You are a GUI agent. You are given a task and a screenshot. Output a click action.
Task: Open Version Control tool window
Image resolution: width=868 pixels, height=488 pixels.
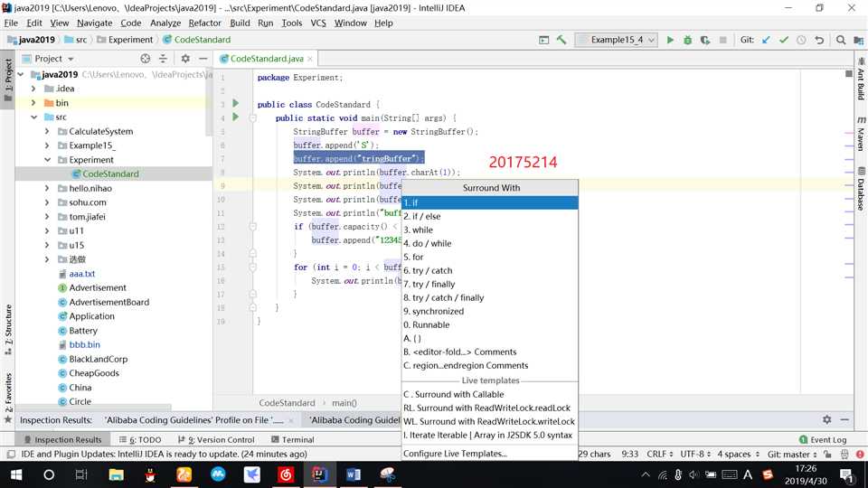pos(216,439)
